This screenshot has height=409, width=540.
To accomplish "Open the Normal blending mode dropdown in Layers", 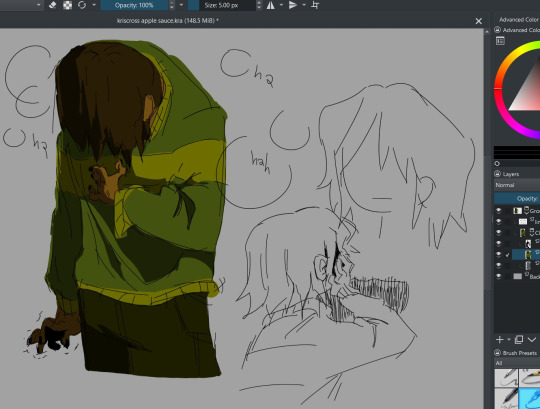I will (517, 185).
